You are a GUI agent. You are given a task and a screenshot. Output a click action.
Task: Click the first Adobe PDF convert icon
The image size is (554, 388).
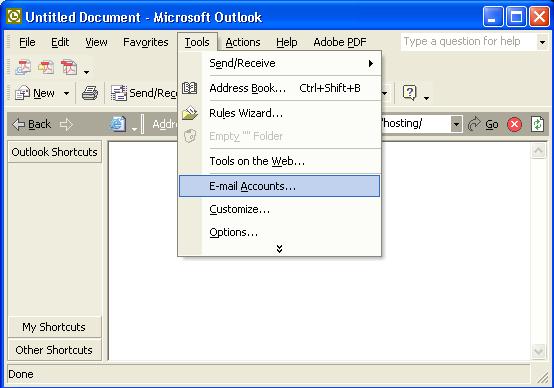click(23, 67)
